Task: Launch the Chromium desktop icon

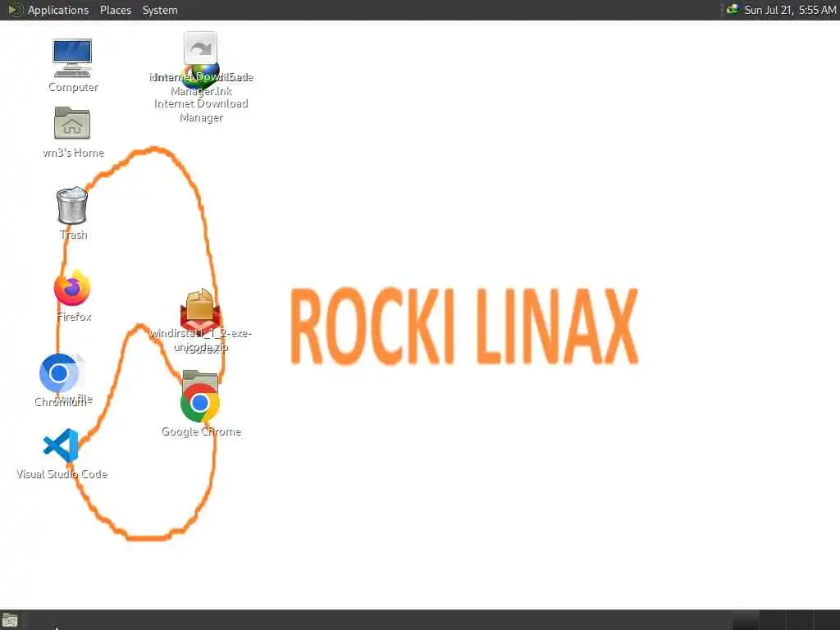Action: coord(59,373)
